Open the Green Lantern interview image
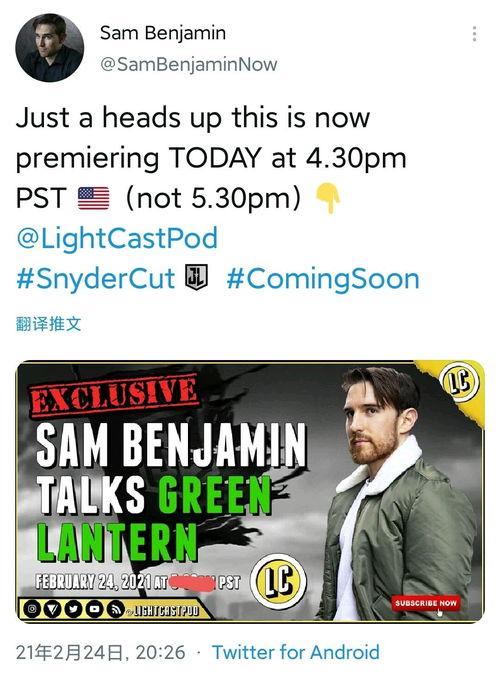Screen dimensions: 500x678 [250, 491]
